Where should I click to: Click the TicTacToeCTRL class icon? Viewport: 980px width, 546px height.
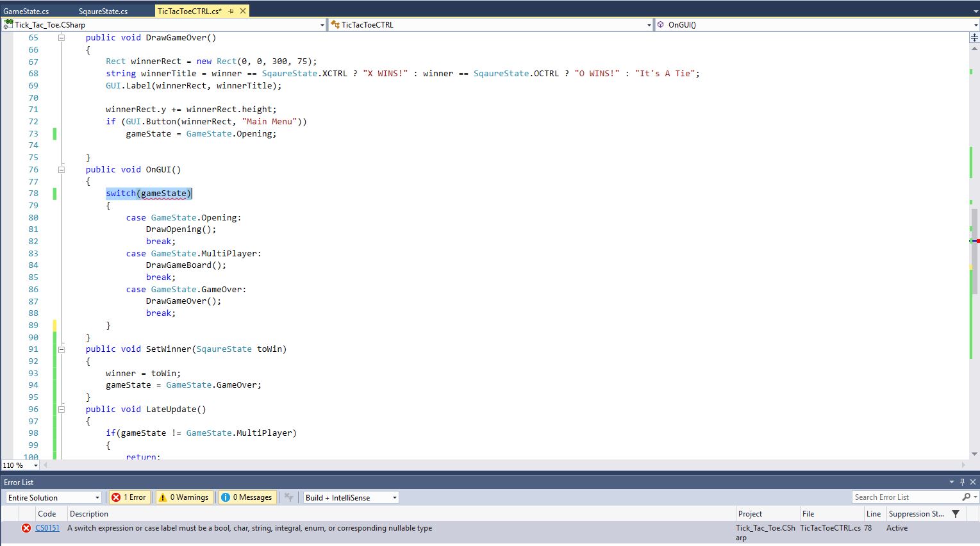point(335,25)
